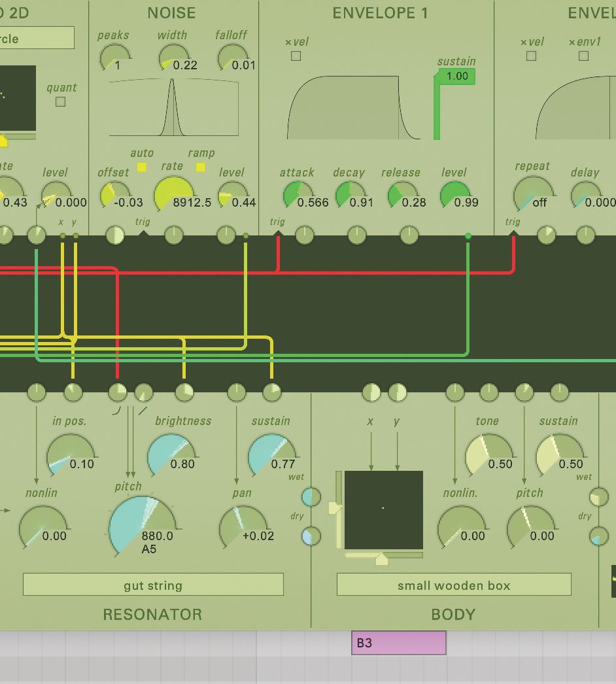Select the BODY section header
This screenshot has width=616, height=684.
click(454, 615)
